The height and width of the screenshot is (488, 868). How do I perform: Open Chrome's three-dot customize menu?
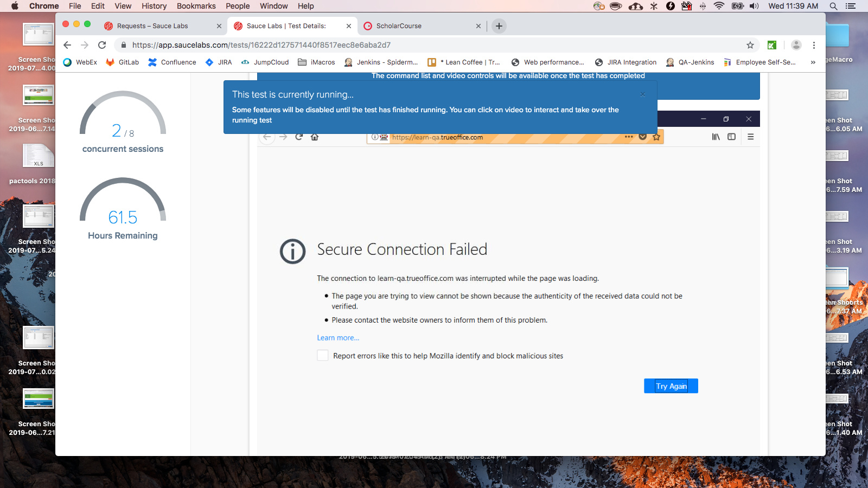(814, 45)
